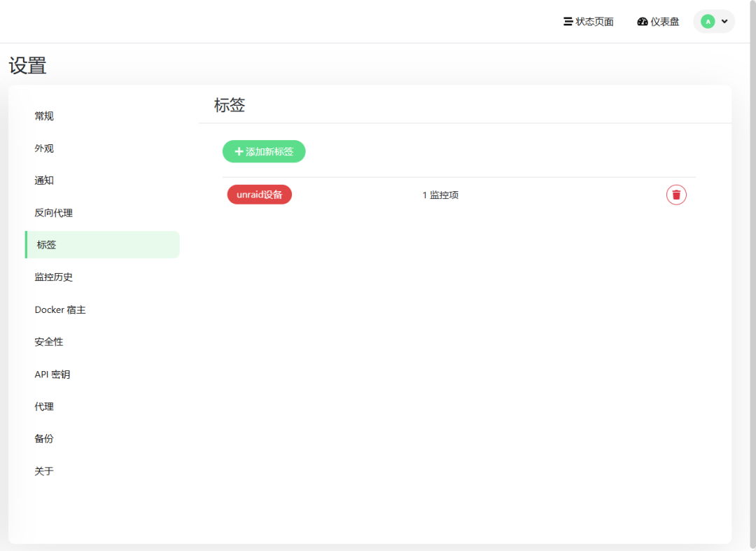756x551 pixels.
Task: Select the red unraid设备 tag badge
Action: coord(259,195)
